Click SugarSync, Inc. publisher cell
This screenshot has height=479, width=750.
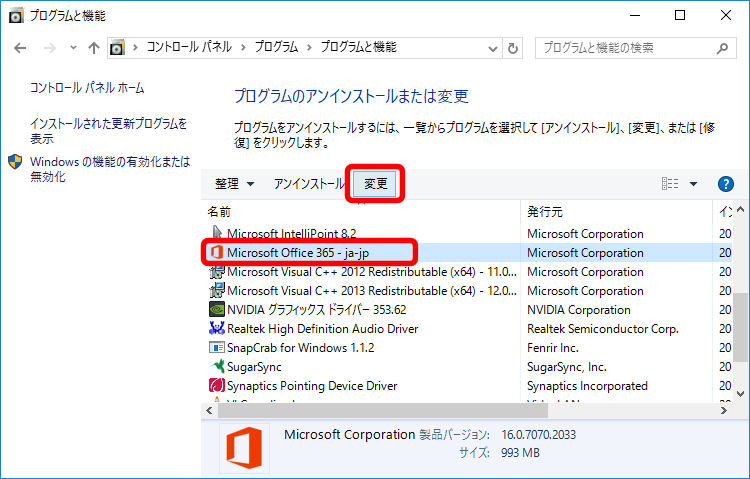pos(567,367)
